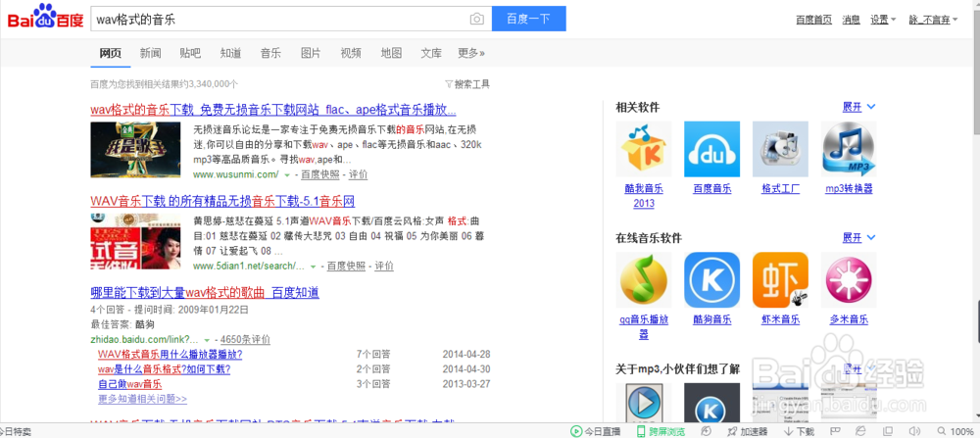The width and height of the screenshot is (980, 438).
Task: Open 'WAV格式音乐用什么播放器播放?' link
Action: [170, 355]
